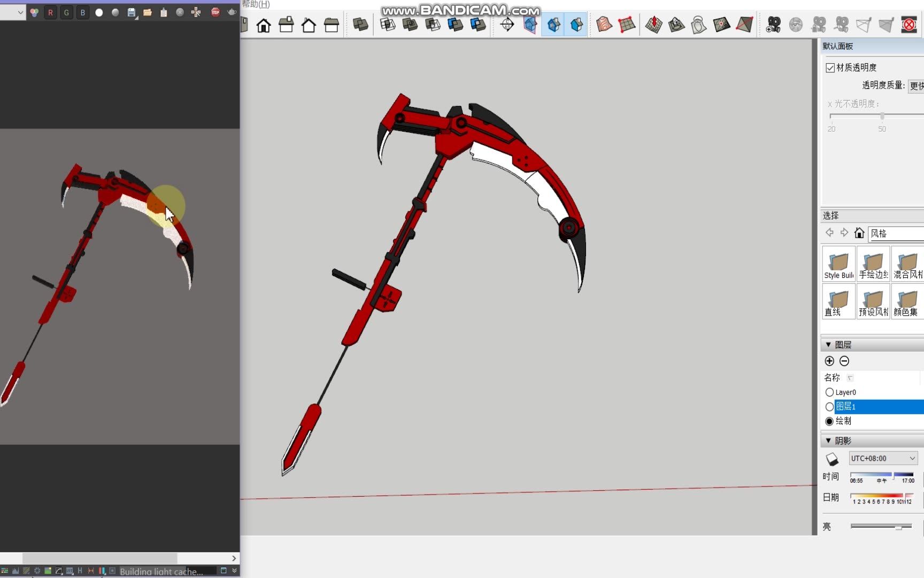Image resolution: width=924 pixels, height=578 pixels.
Task: Stop the rendering with STOP icon
Action: (215, 12)
